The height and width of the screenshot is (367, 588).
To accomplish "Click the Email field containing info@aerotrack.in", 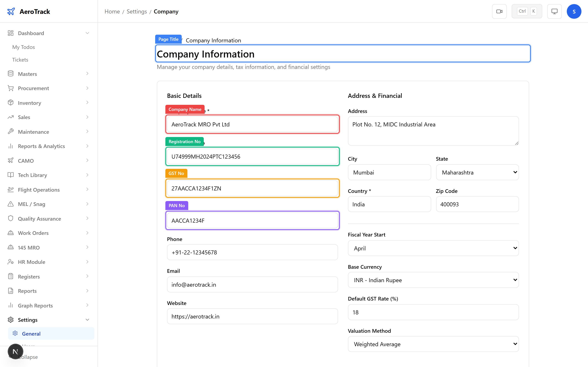I will 252,284.
